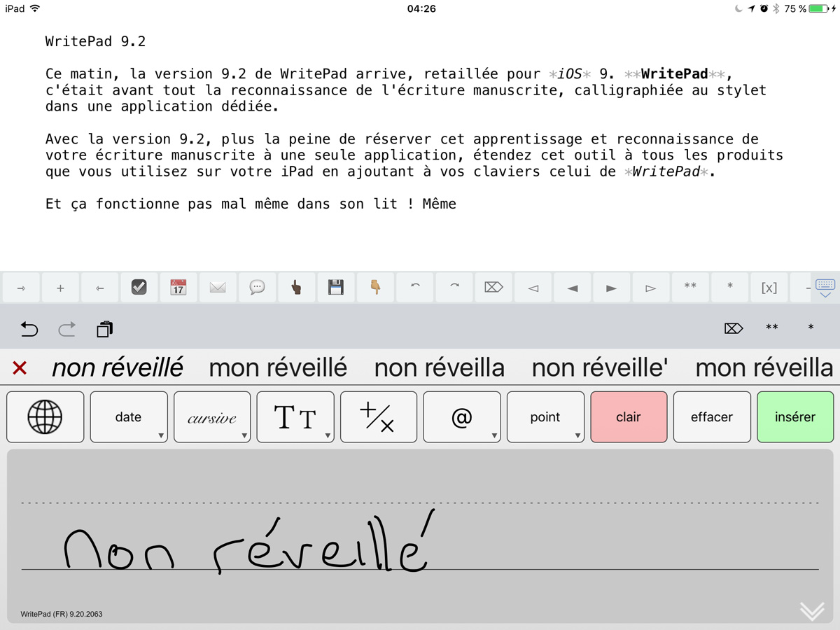
Task: Tap the envelope mail icon
Action: tap(218, 288)
